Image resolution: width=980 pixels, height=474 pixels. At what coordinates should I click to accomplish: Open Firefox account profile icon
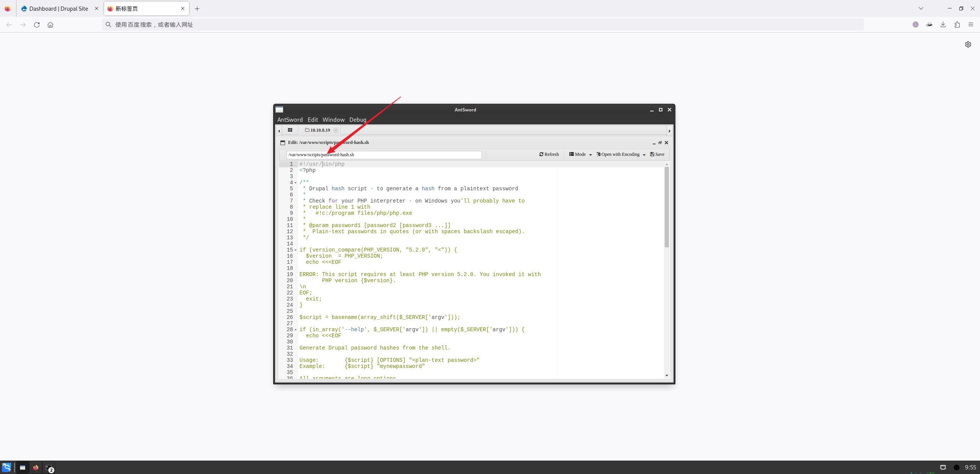click(916, 25)
